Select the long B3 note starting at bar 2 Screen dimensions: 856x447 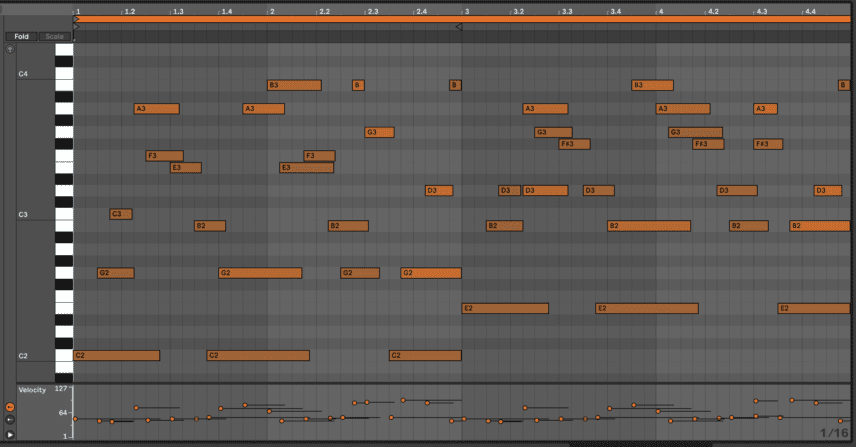294,85
